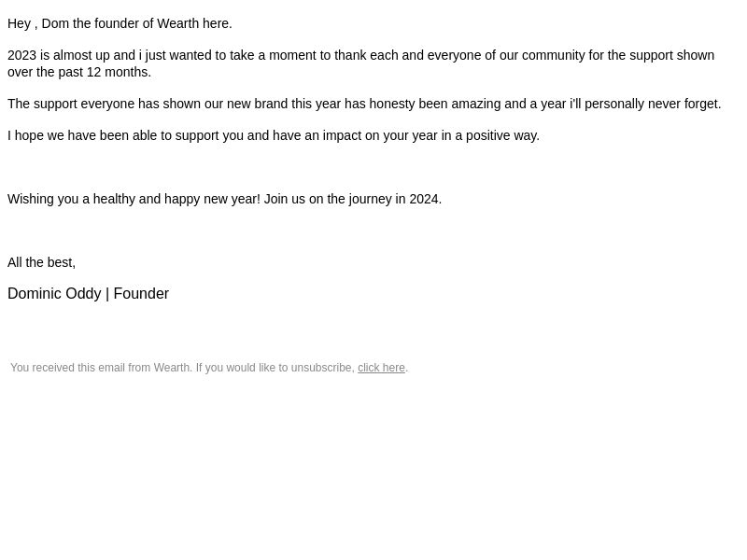Click the sentence starting 'I hope we have'
The height and width of the screenshot is (560, 747).
tap(274, 135)
